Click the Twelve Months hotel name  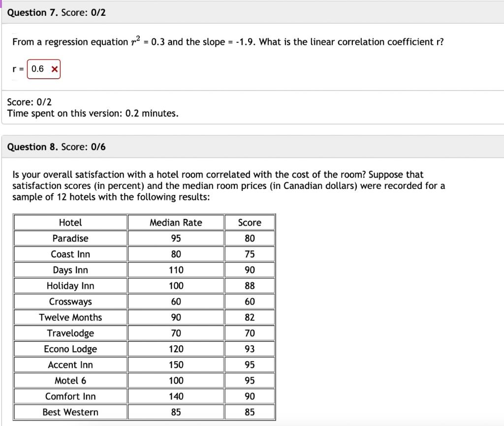70,317
